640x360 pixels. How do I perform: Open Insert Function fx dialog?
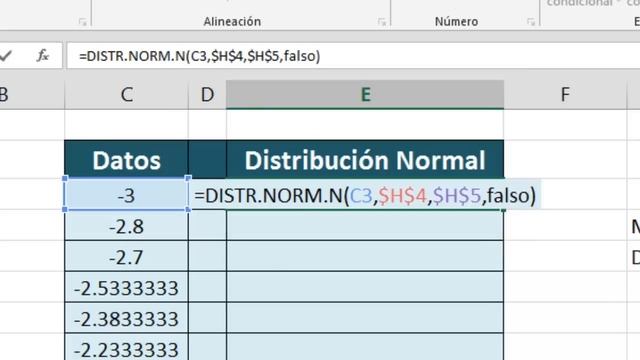[x=43, y=55]
